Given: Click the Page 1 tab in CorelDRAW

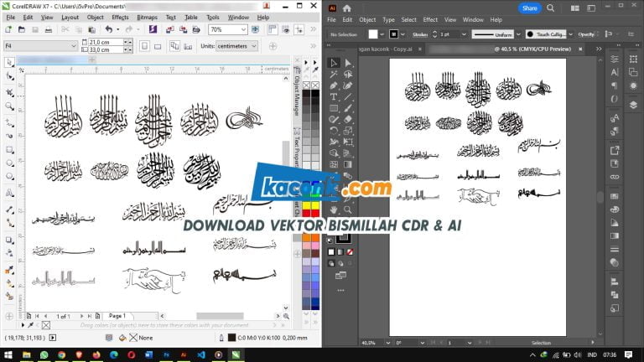Looking at the screenshot, I should [117, 316].
